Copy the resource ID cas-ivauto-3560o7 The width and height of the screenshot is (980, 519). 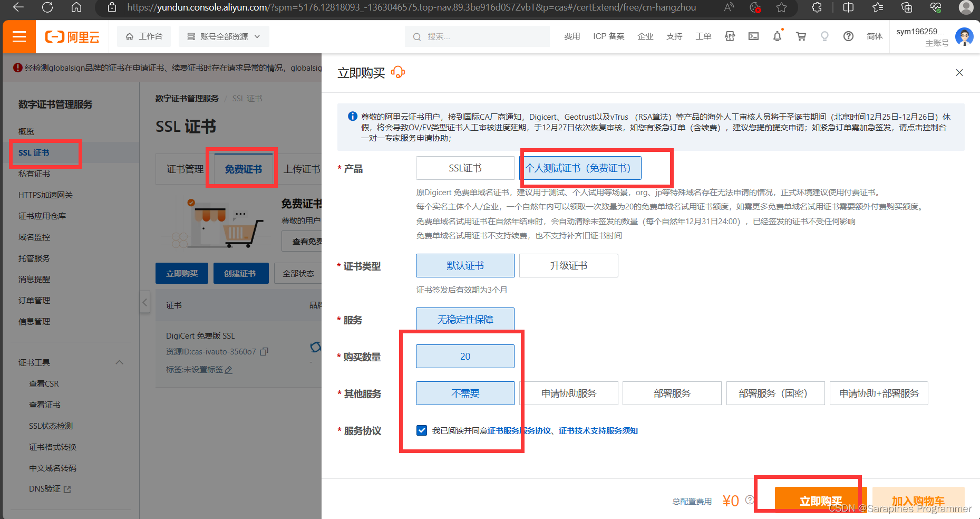click(x=265, y=351)
